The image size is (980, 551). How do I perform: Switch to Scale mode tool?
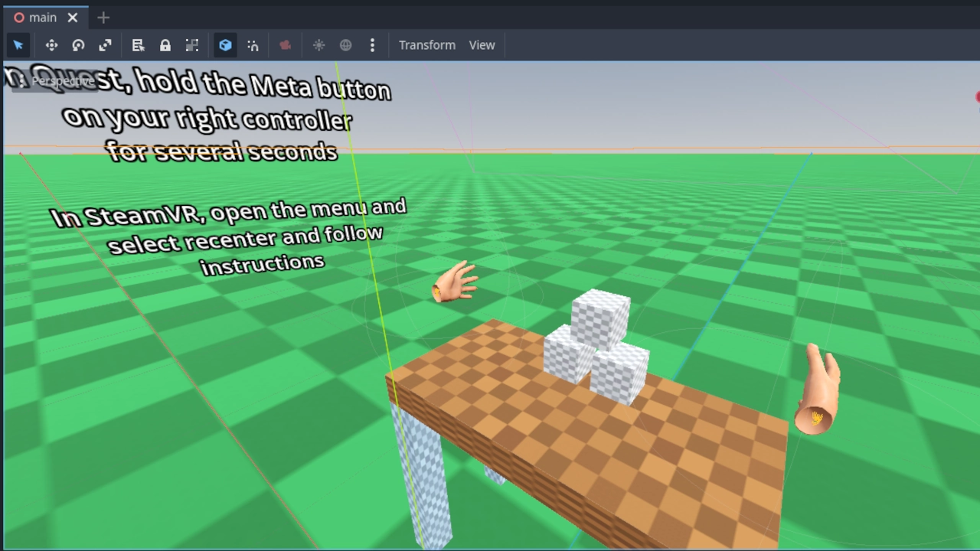105,45
